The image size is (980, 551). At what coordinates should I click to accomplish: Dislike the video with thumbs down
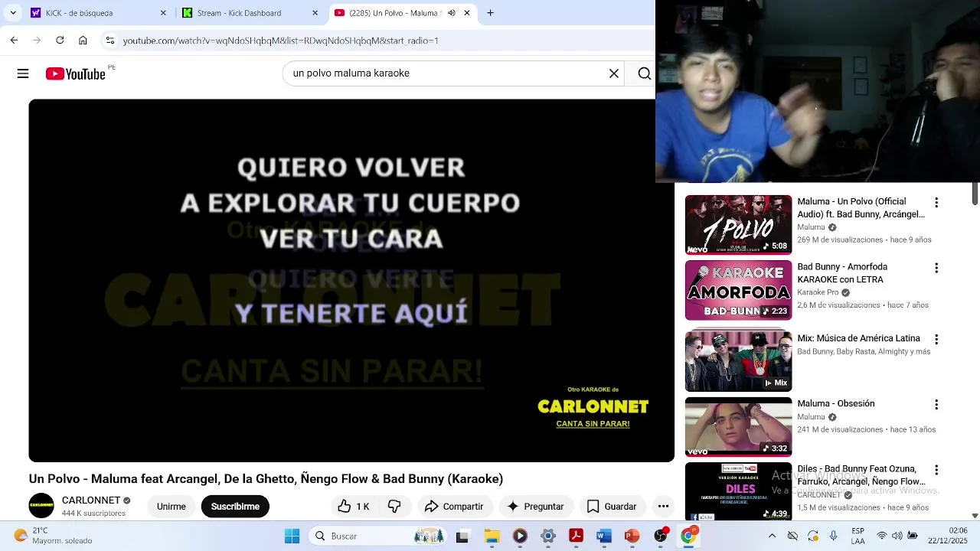[394, 507]
